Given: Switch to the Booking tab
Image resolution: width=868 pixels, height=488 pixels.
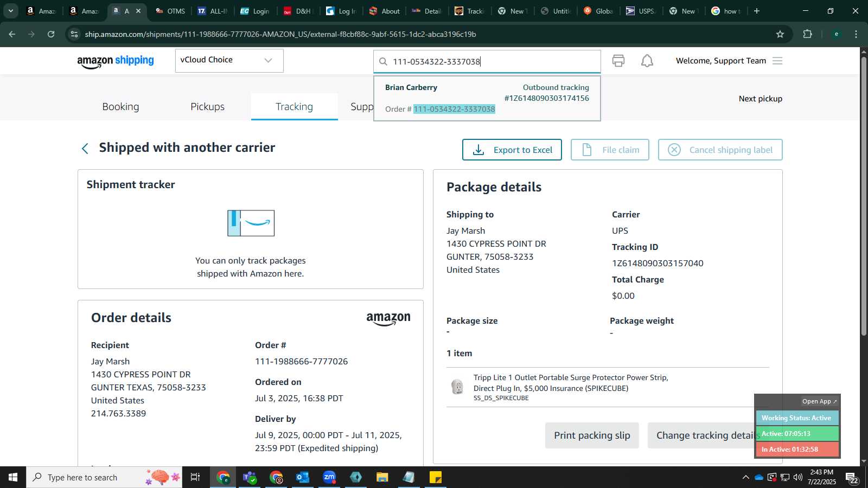Looking at the screenshot, I should point(120,107).
